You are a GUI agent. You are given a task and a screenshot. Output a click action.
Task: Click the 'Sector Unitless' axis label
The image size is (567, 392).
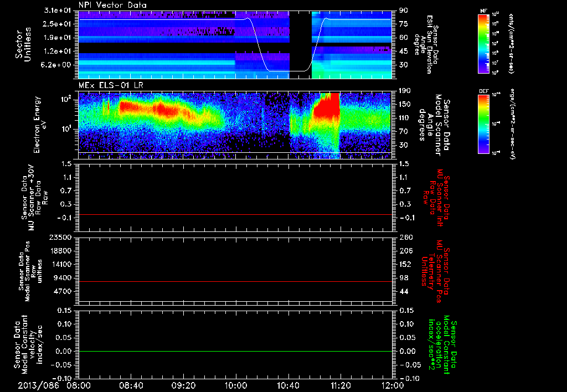[23, 44]
